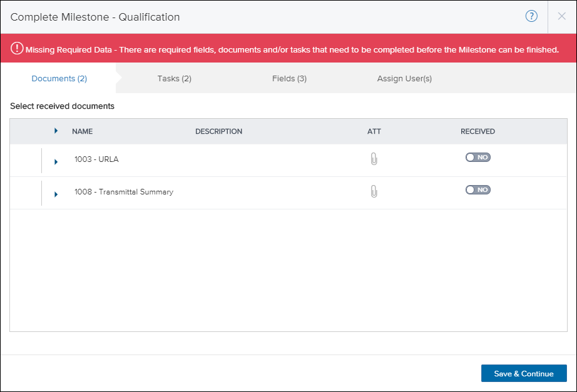The height and width of the screenshot is (392, 577).
Task: Toggle Received switch for 1003 - URLA
Action: click(477, 158)
